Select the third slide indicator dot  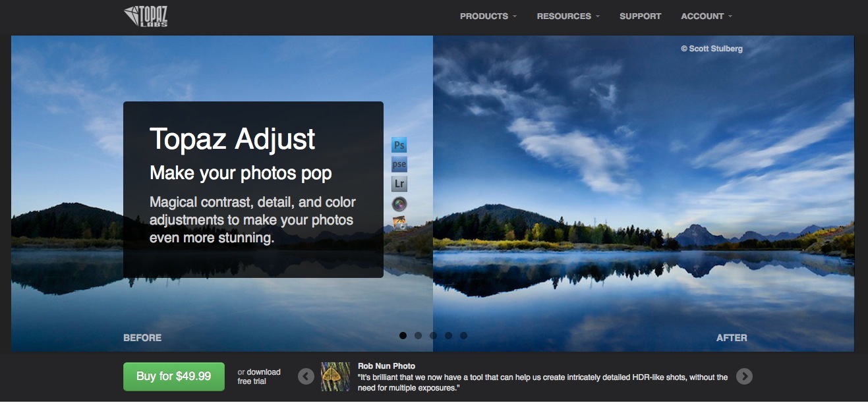pyautogui.click(x=433, y=335)
